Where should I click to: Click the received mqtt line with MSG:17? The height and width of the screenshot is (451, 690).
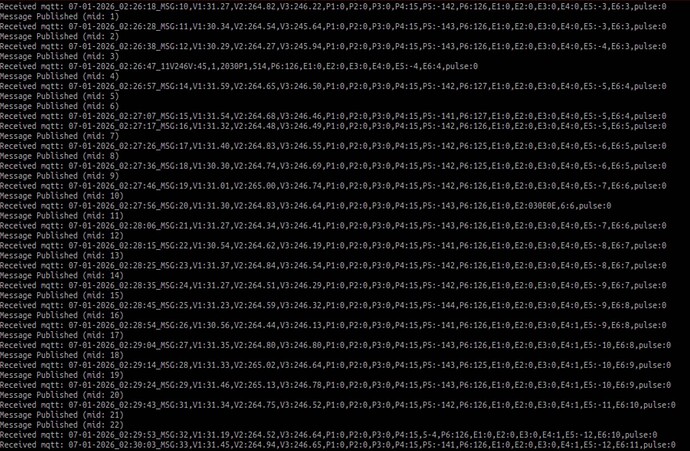tap(333, 146)
